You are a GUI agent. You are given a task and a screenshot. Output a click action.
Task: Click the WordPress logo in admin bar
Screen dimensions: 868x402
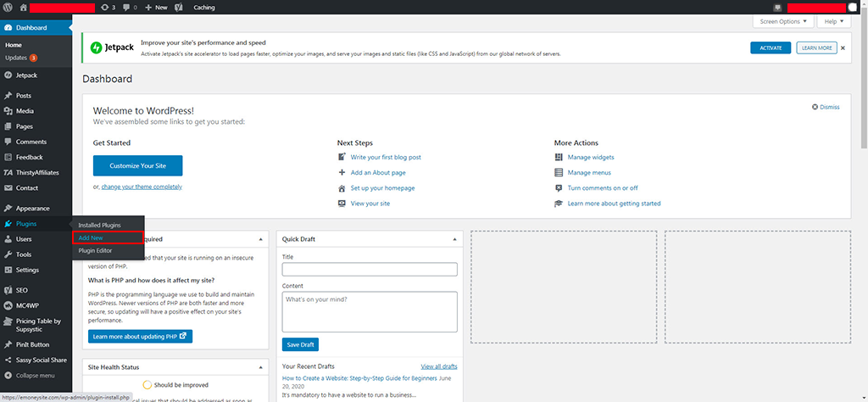coord(8,8)
